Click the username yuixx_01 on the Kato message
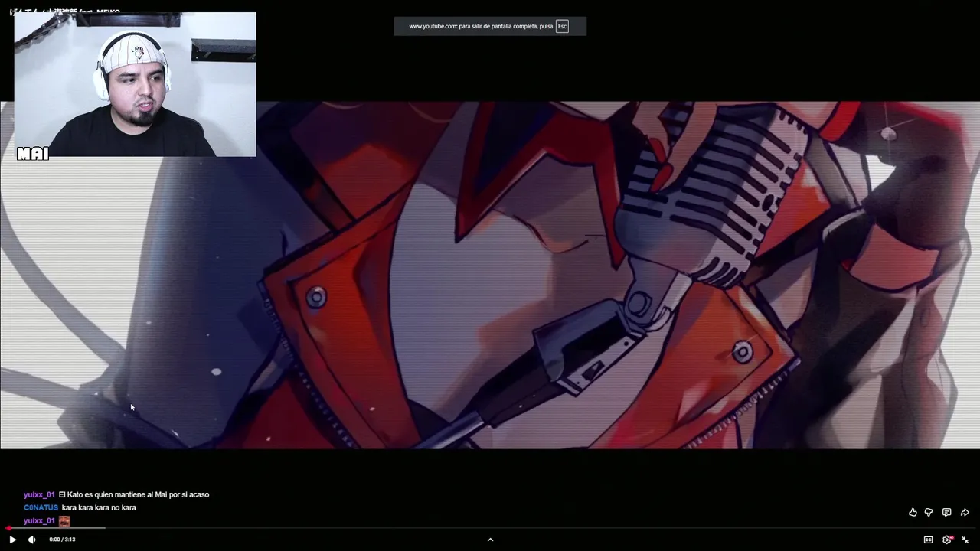The image size is (980, 551). [x=39, y=494]
